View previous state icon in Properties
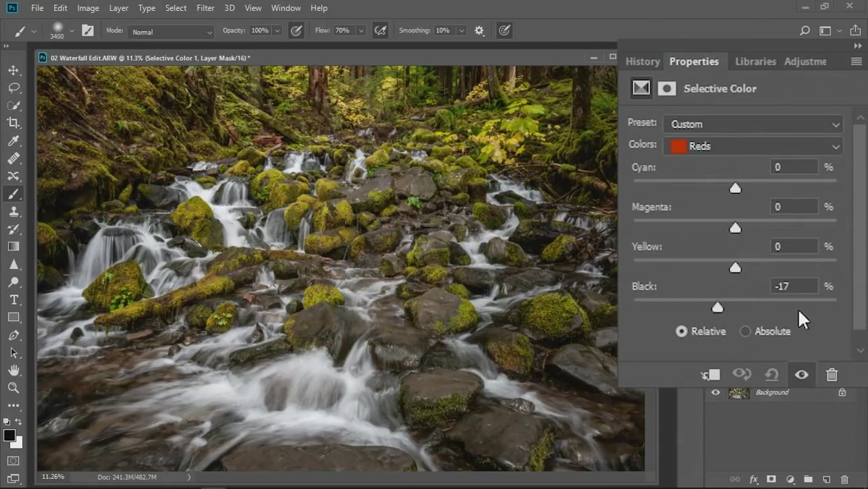Viewport: 868px width, 489px height. [x=741, y=374]
